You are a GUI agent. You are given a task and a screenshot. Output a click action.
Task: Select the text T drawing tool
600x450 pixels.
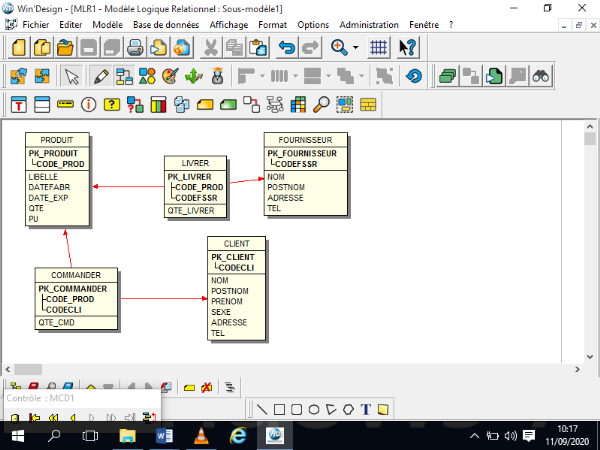[x=365, y=409]
